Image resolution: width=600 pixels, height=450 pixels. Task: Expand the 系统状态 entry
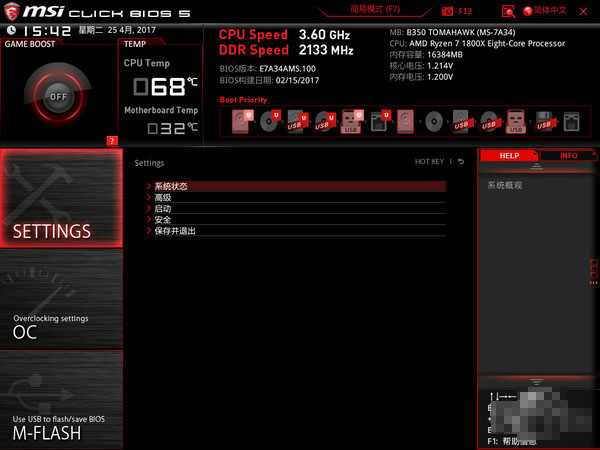click(296, 186)
